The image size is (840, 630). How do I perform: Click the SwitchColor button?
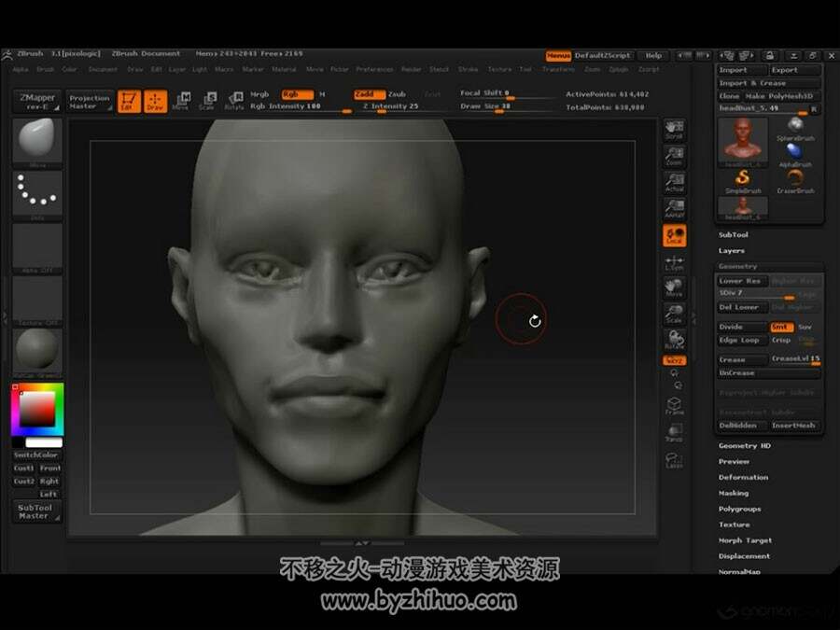coord(36,455)
